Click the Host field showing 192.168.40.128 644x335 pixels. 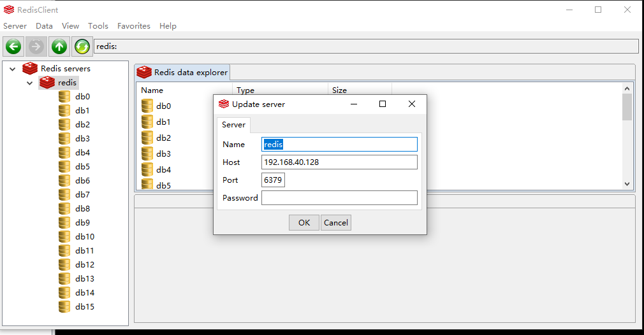tap(339, 162)
